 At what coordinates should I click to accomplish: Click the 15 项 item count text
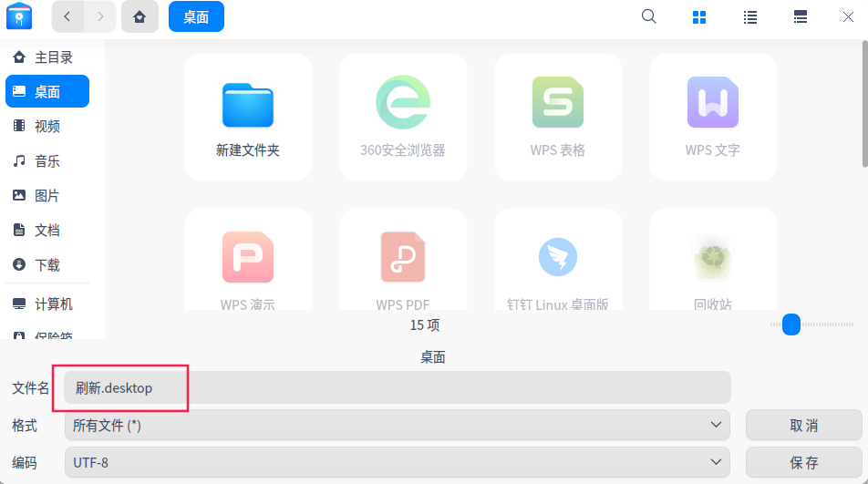[x=425, y=324]
